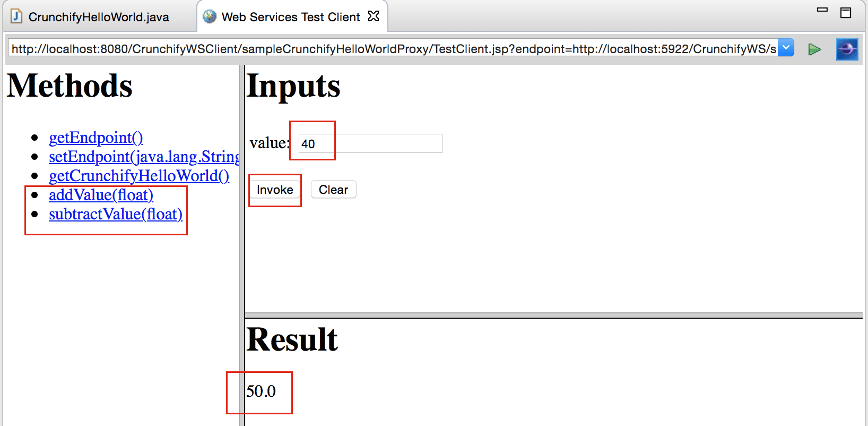Minimize the editor view
The width and height of the screenshot is (868, 426).
[822, 10]
